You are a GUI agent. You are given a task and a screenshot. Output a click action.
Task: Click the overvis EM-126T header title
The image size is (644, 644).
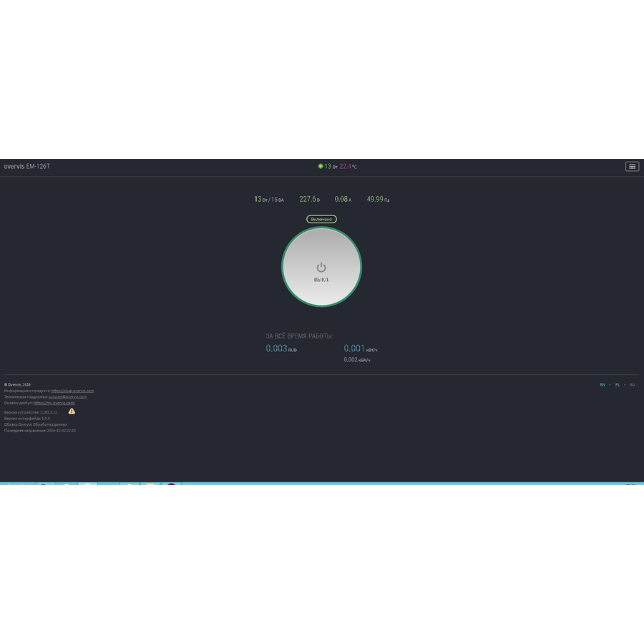point(26,167)
